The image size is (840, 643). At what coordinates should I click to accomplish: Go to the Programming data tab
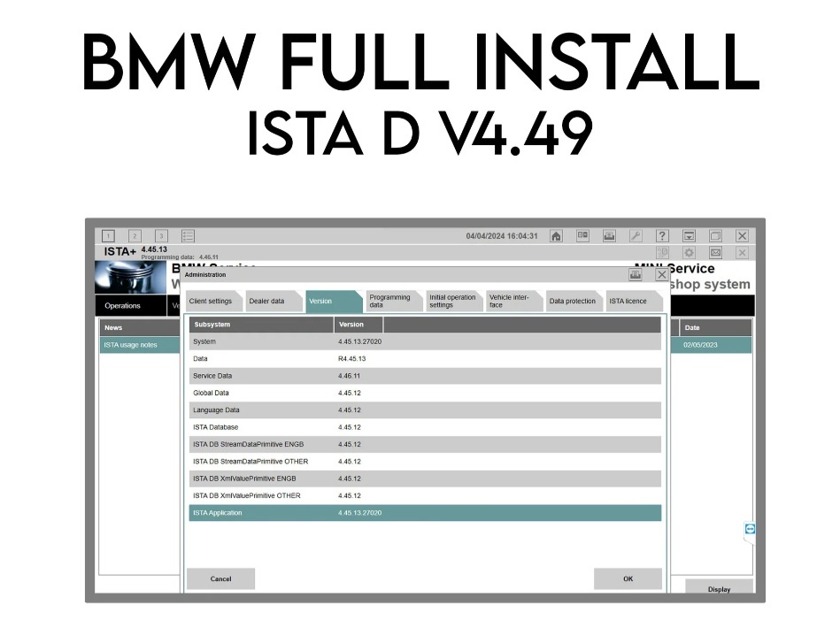coord(389,302)
